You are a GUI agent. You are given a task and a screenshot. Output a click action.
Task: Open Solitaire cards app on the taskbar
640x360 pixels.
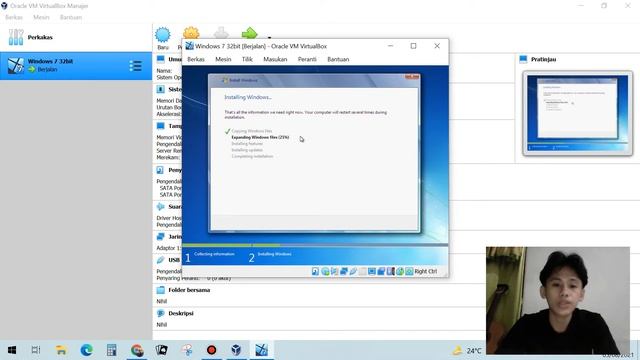(162, 350)
